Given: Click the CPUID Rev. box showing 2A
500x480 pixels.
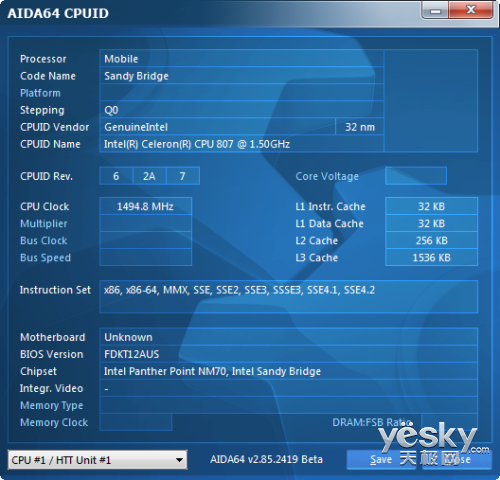Looking at the screenshot, I should point(149,176).
